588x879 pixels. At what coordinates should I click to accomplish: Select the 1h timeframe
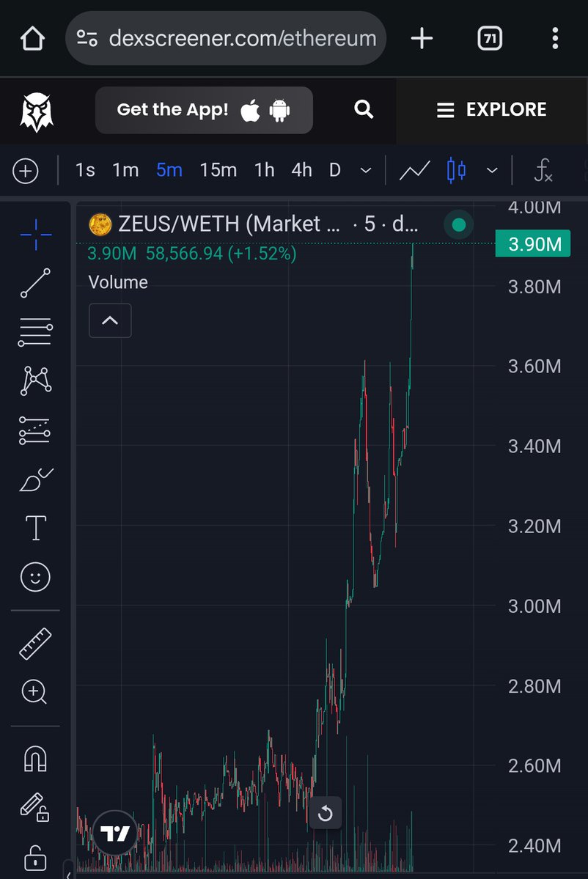click(265, 170)
